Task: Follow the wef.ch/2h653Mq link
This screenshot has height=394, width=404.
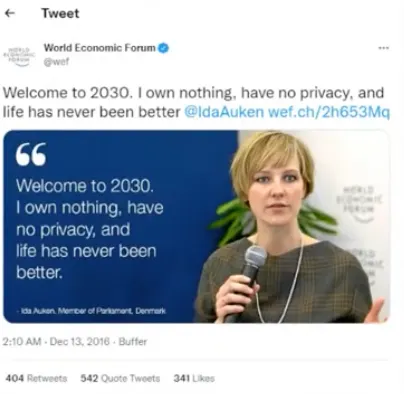Action: [329, 112]
